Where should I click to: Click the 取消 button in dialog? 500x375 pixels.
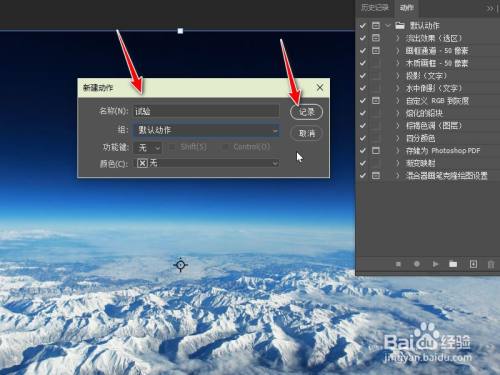pos(306,134)
